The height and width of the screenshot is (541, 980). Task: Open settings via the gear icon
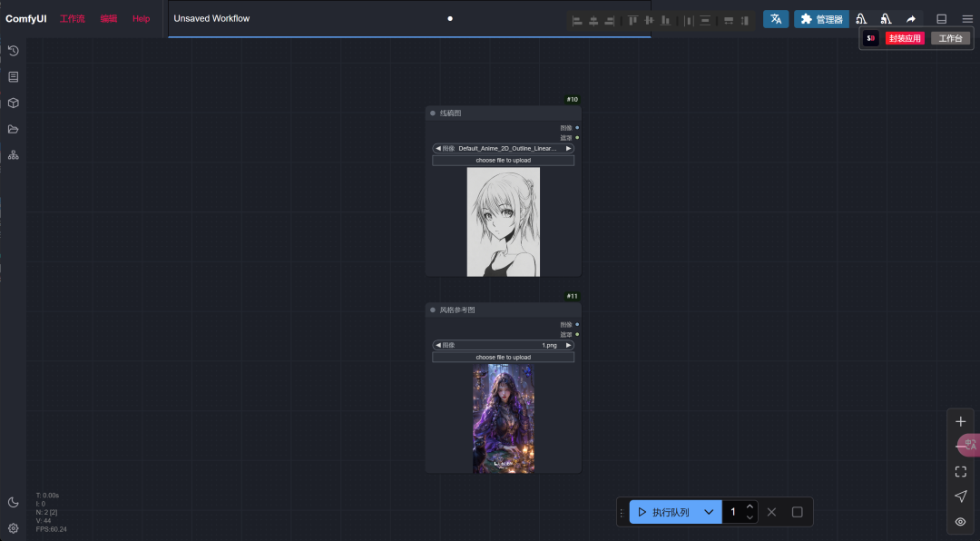[13, 528]
